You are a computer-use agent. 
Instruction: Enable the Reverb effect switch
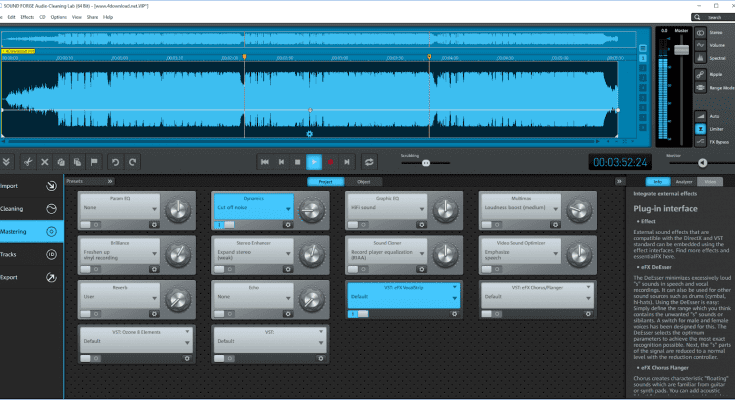click(87, 312)
